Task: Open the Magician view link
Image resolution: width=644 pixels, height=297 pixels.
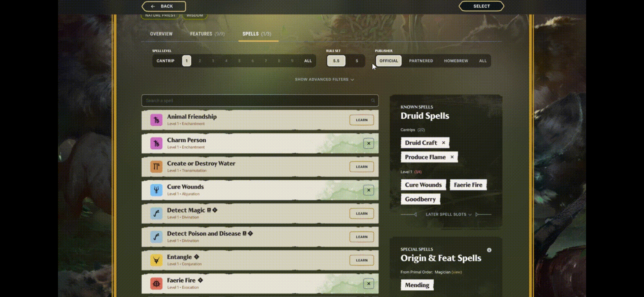Action: 457,272
